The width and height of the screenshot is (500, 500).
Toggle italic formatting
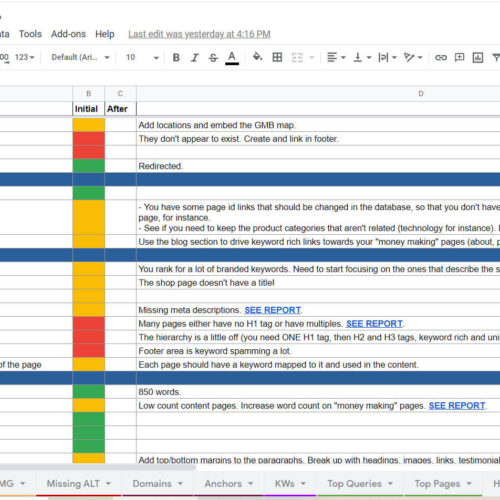195,58
